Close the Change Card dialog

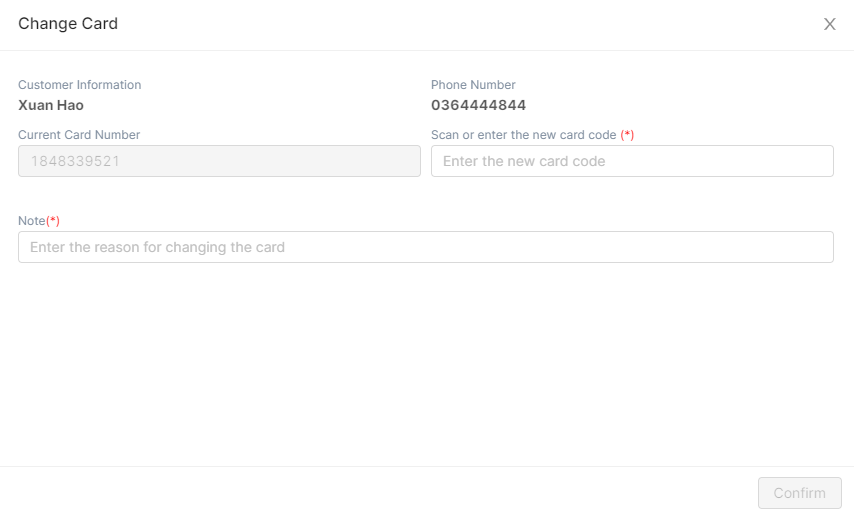click(x=829, y=24)
